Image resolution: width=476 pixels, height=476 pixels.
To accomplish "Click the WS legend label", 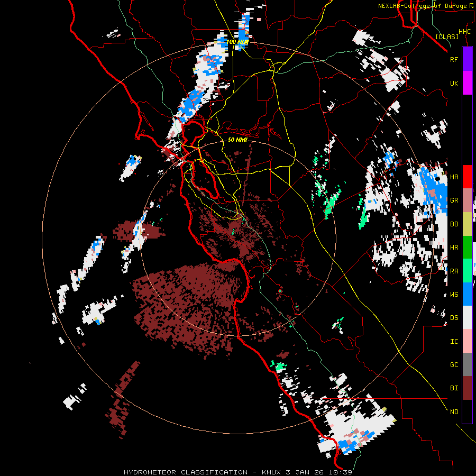I will [454, 294].
